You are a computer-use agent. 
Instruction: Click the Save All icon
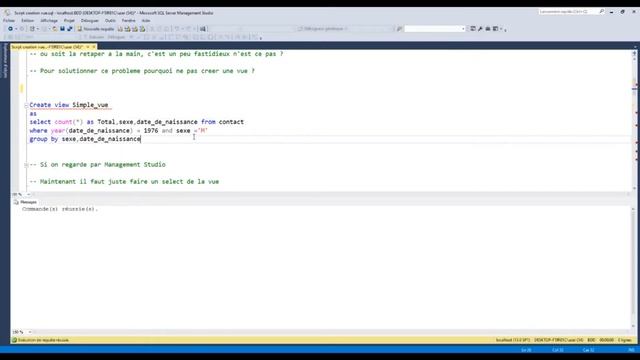[x=70, y=29]
